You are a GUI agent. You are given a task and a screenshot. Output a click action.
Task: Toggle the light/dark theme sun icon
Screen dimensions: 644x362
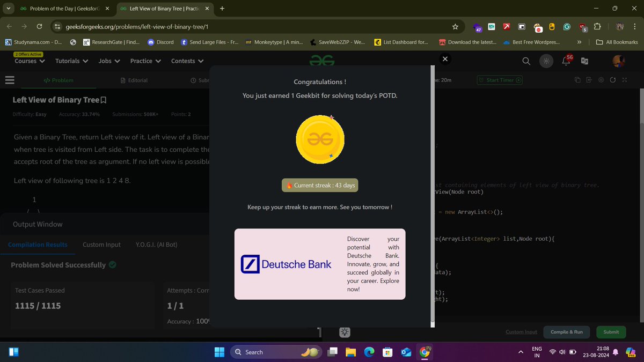point(546,61)
